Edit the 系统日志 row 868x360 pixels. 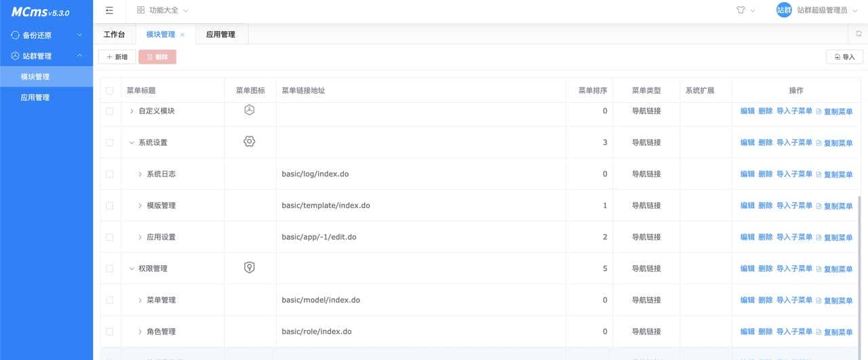click(747, 174)
